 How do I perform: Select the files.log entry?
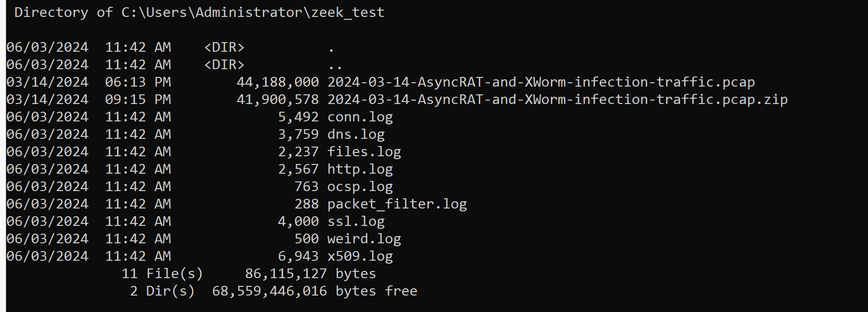tap(365, 152)
